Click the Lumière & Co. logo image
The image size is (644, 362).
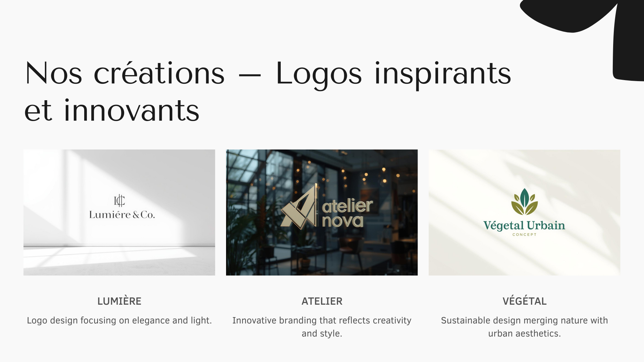[119, 213]
